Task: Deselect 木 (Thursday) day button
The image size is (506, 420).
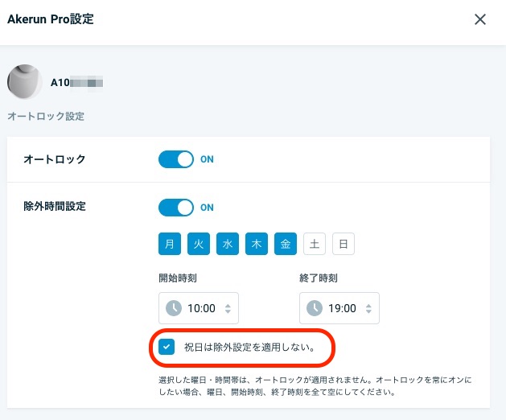Action: point(257,244)
